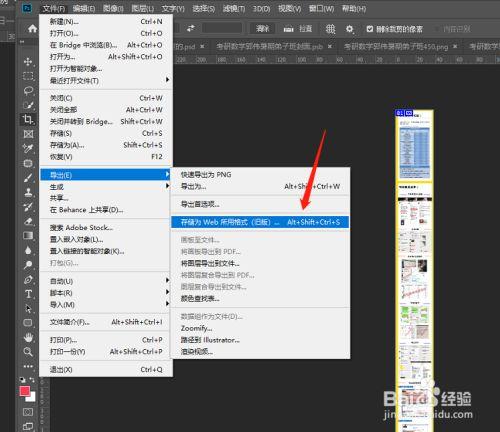Choose Zoomify... export option
500x432 pixels.
click(260, 328)
